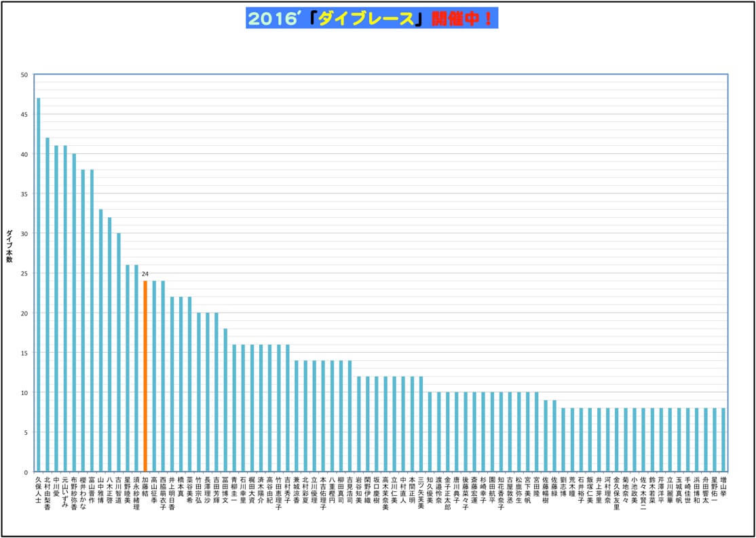Click the y-axis value '45'
Screen dimensions: 756x538
[24, 114]
